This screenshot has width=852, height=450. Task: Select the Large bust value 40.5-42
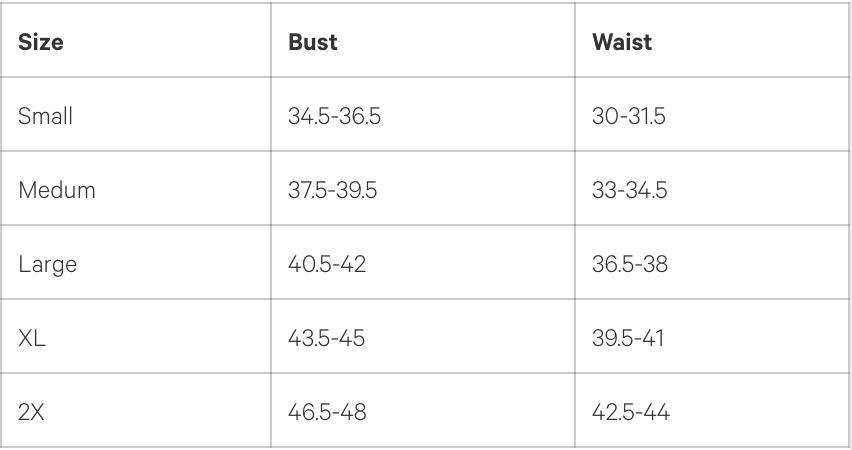click(x=326, y=265)
